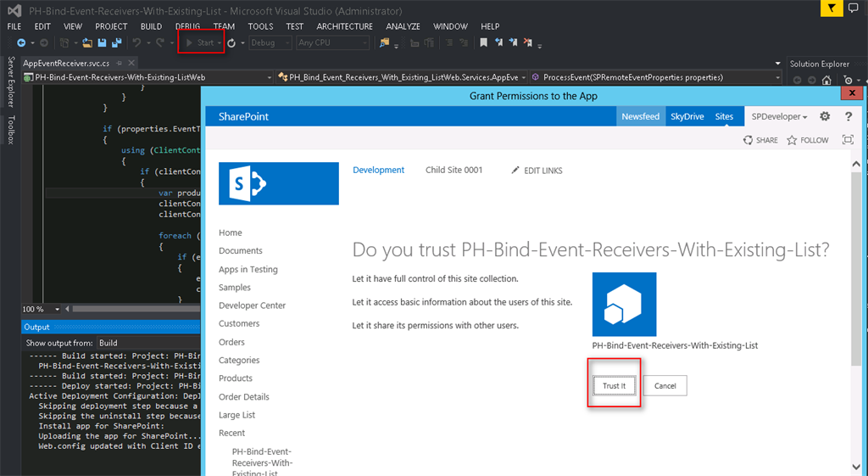
Task: Click the Find in Files icon
Action: pos(384,42)
